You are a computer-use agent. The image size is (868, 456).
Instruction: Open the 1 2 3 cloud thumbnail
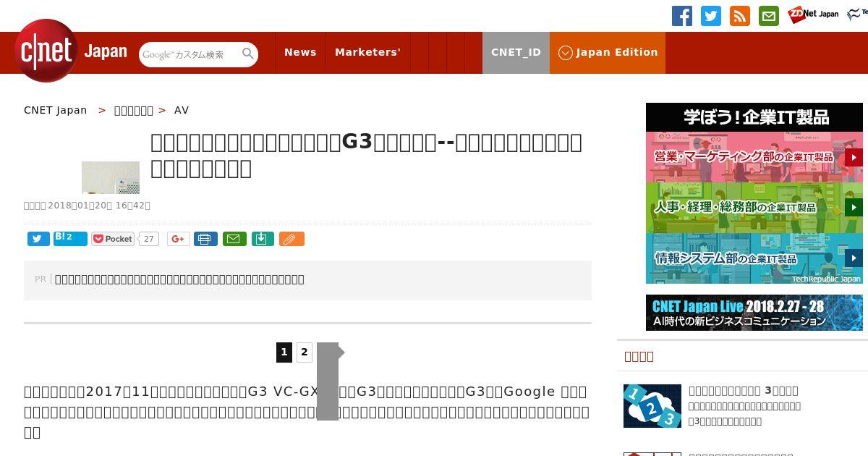click(x=652, y=406)
